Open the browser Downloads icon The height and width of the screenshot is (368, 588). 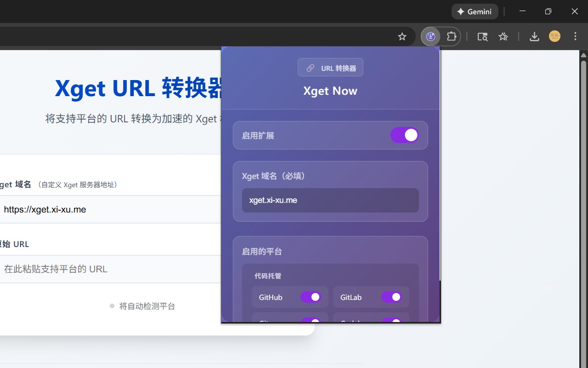pos(534,37)
